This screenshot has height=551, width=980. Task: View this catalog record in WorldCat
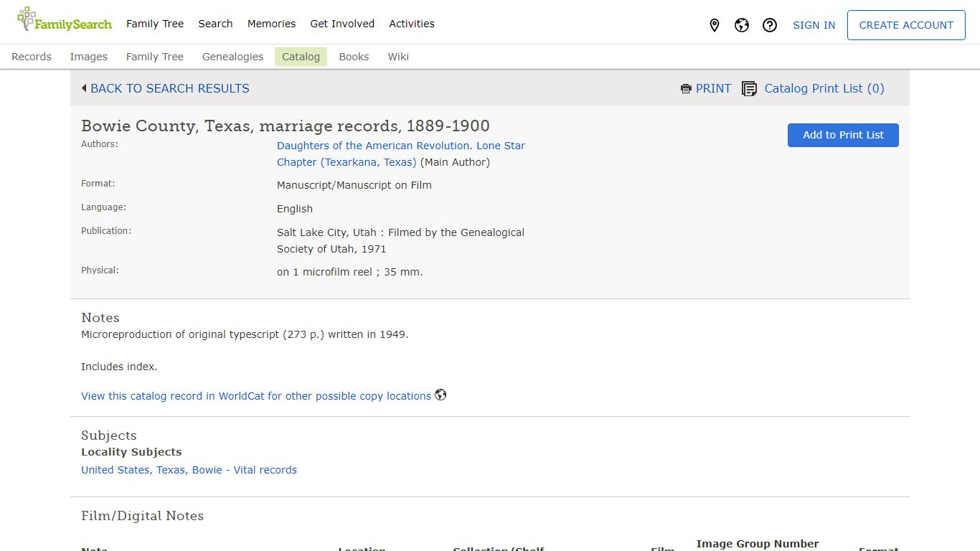[x=256, y=396]
